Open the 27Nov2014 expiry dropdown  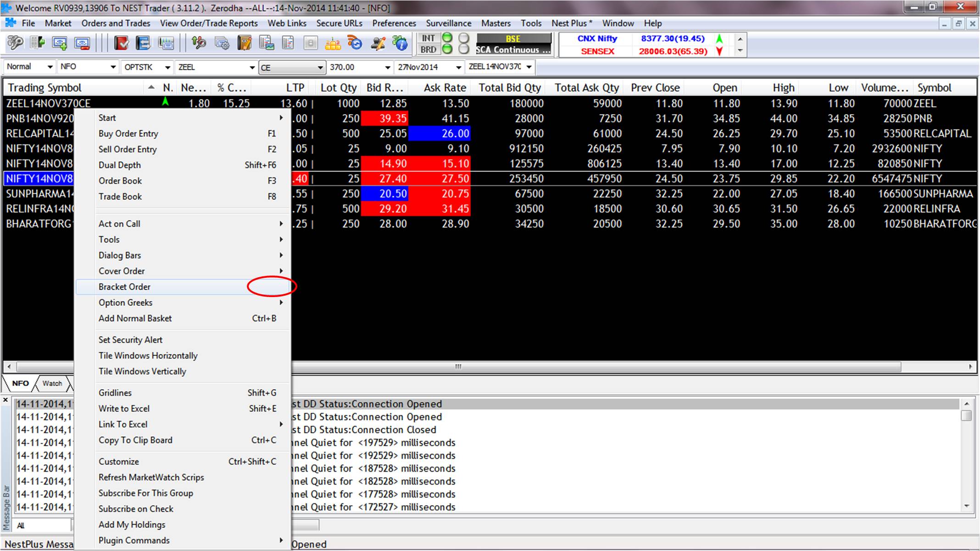point(458,67)
